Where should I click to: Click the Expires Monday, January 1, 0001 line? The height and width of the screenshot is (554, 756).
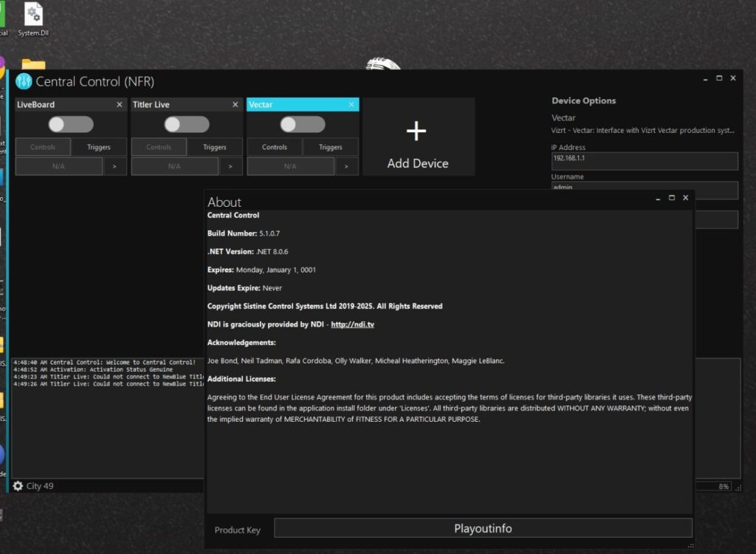[262, 270]
